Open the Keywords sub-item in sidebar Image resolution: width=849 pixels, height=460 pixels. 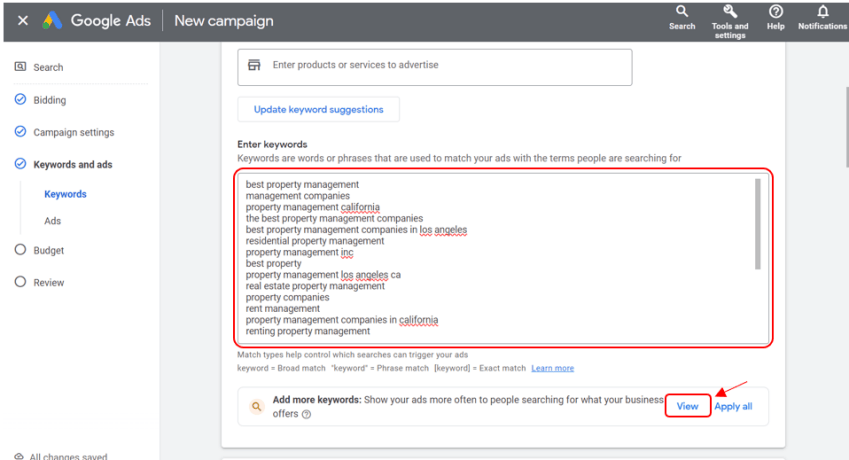(x=65, y=194)
